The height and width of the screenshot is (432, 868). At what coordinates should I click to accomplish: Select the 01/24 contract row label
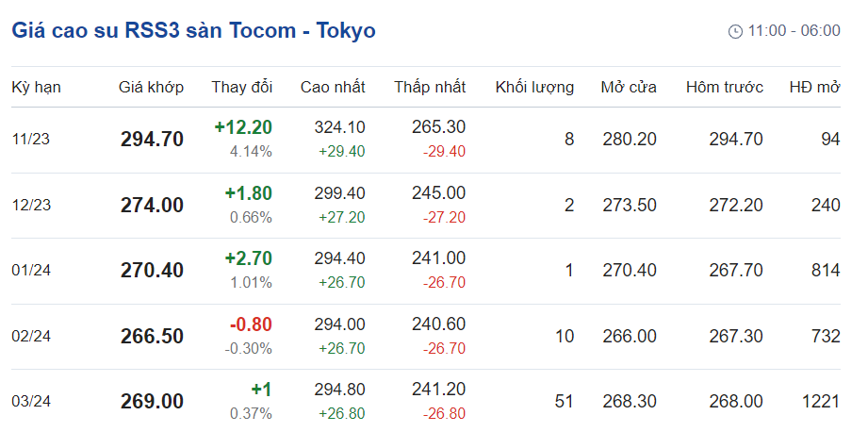coord(30,271)
